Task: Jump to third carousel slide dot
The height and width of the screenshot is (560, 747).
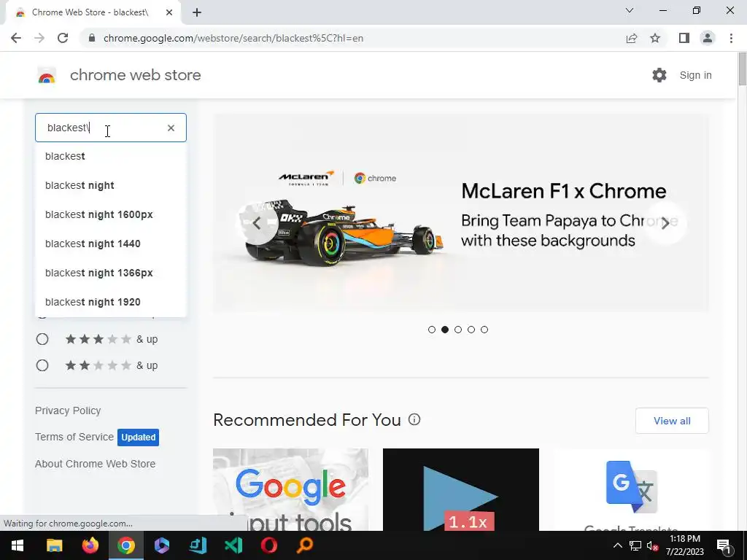Action: [x=458, y=330]
